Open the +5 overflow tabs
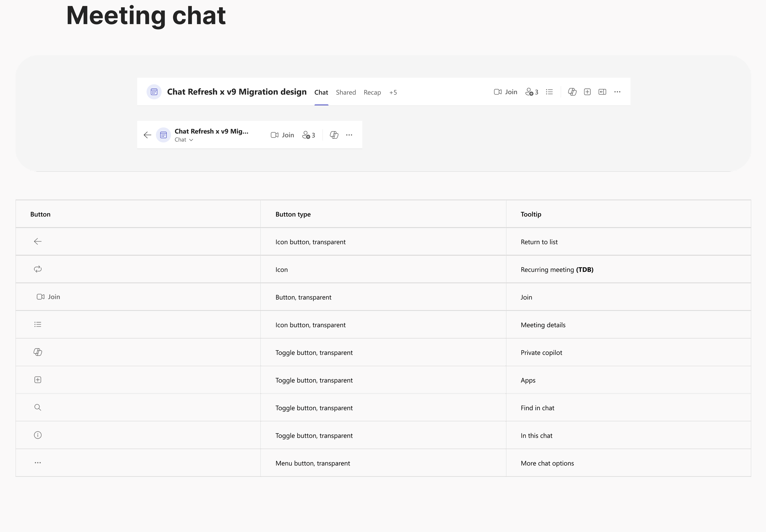The width and height of the screenshot is (766, 532). pyautogui.click(x=393, y=92)
